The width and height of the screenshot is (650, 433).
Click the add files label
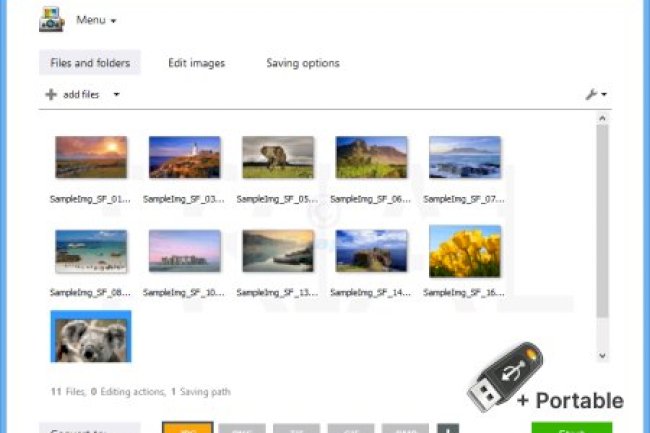[x=81, y=94]
